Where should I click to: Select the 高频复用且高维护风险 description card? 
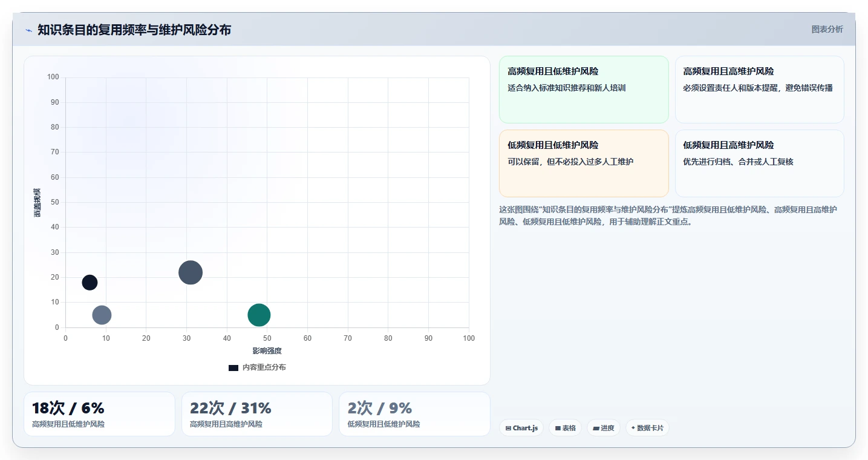pos(759,90)
